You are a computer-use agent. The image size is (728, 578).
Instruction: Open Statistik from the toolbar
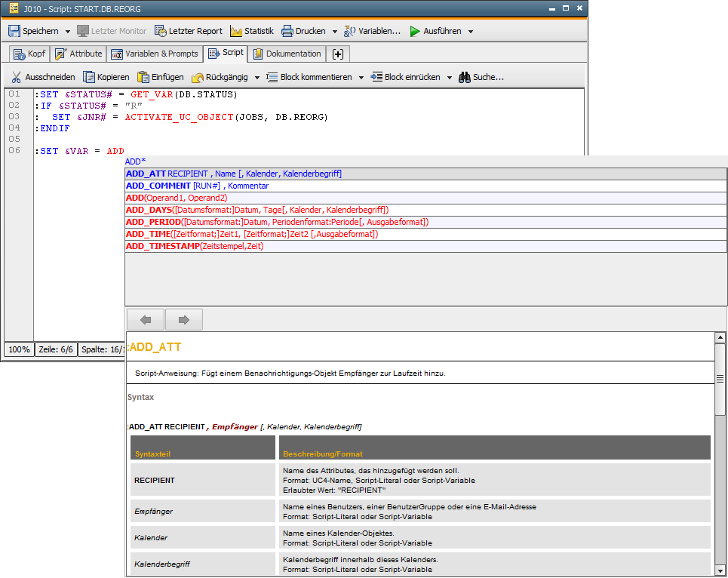click(252, 31)
